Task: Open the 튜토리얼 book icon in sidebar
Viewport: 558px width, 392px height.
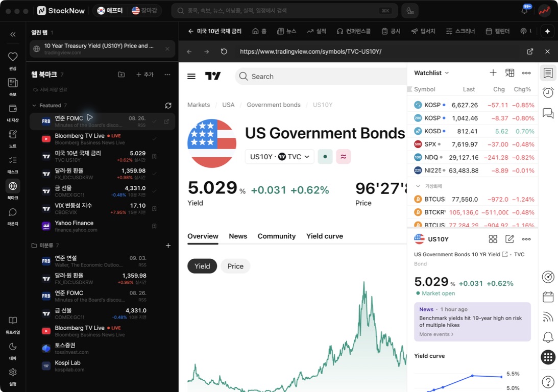Action: tap(13, 321)
